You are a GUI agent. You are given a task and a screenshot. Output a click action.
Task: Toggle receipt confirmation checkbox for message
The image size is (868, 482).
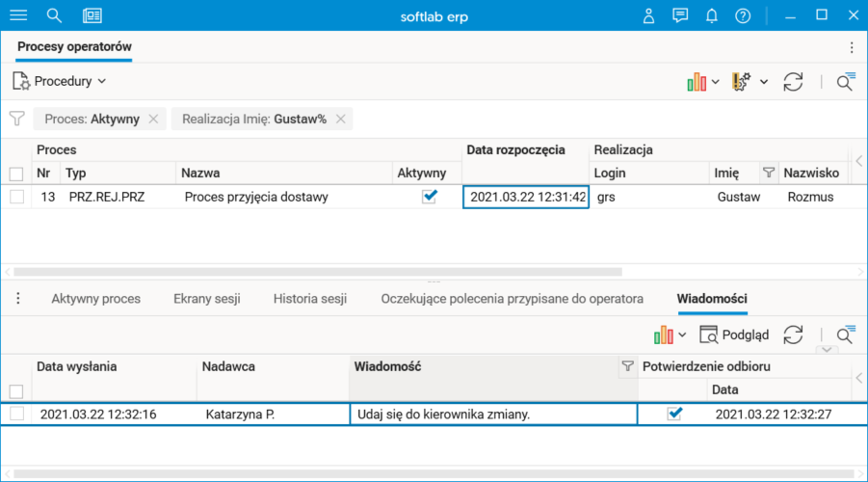674,414
